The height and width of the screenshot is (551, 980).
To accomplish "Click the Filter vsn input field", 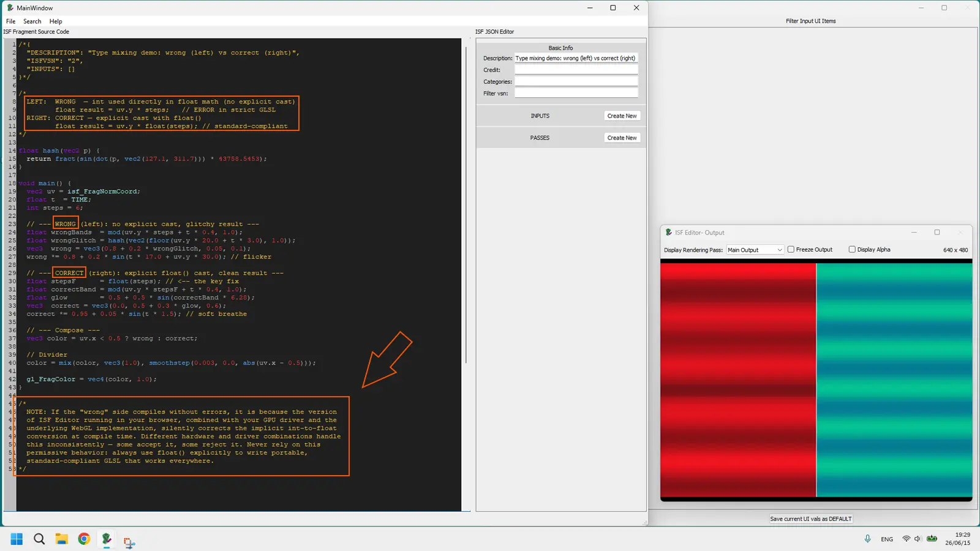I will pos(576,93).
